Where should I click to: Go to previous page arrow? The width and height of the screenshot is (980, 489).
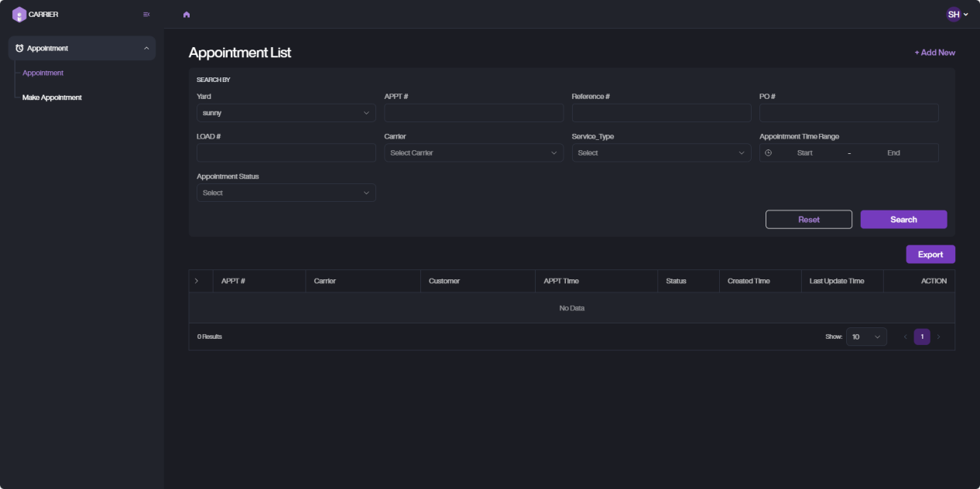[x=905, y=337]
